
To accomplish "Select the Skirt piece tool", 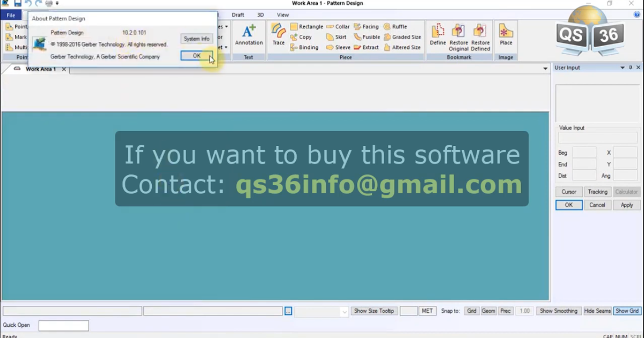I will (336, 37).
